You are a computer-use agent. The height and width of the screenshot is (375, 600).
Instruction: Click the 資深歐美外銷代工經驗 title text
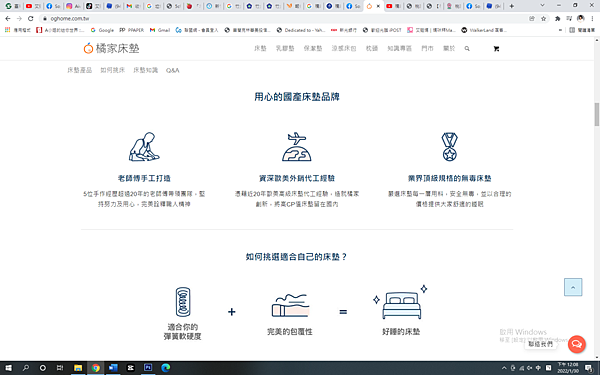click(297, 178)
